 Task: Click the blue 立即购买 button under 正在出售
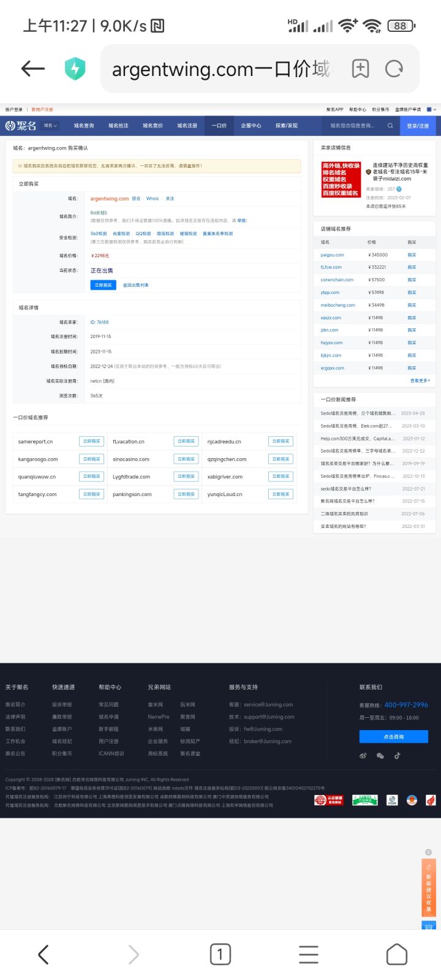pos(103,285)
